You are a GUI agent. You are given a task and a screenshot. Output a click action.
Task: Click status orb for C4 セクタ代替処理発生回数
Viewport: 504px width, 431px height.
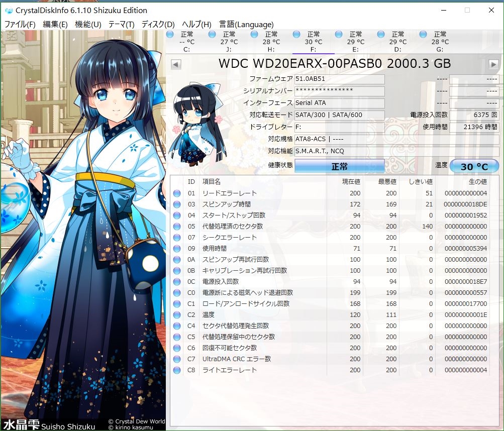click(x=177, y=326)
